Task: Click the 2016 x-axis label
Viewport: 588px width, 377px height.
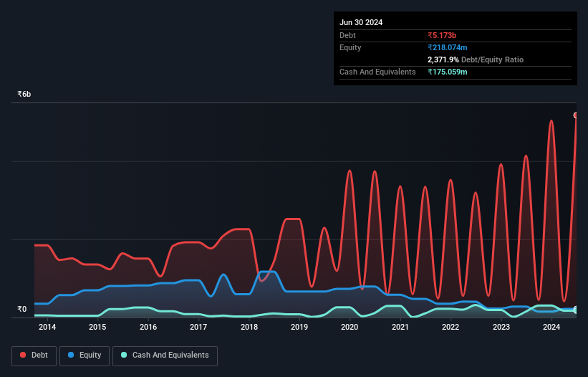Action: click(148, 327)
